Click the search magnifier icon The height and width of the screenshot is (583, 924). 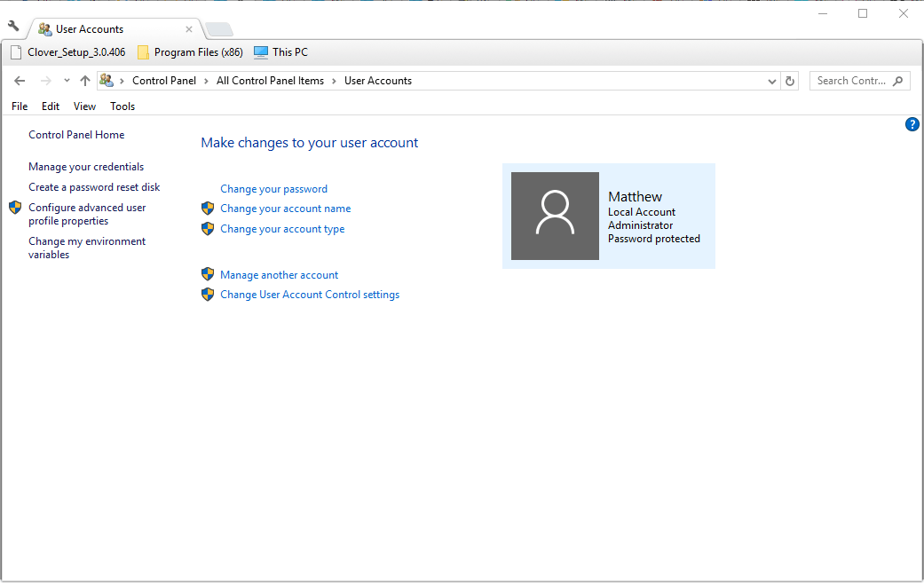pos(898,81)
